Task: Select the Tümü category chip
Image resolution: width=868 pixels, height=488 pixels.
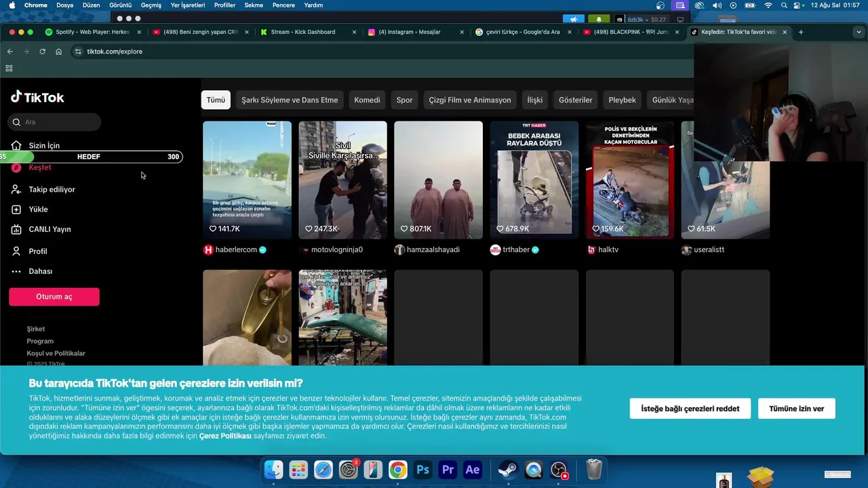Action: click(216, 100)
